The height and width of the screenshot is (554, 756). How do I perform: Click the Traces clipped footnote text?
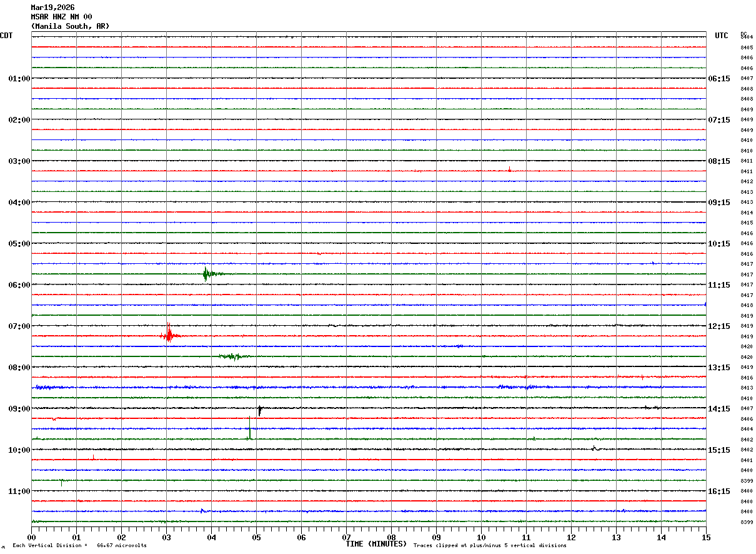click(490, 546)
